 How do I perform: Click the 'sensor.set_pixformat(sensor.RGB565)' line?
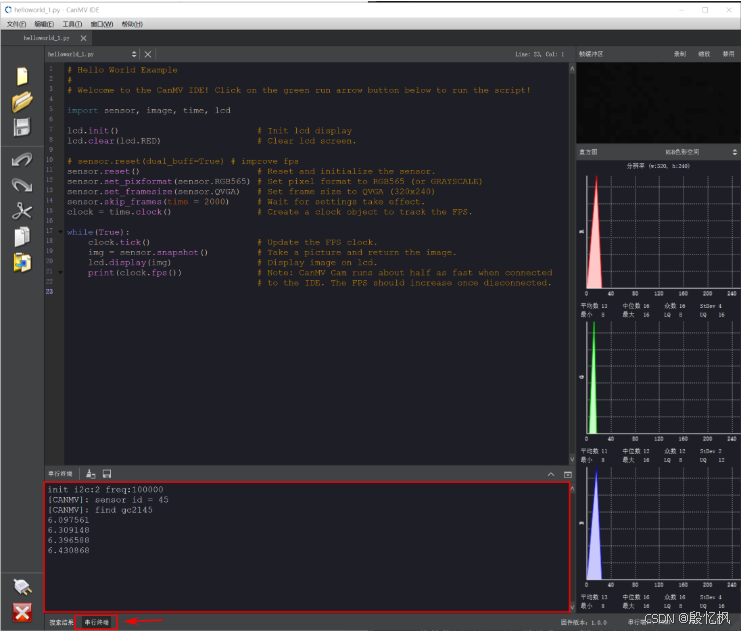[x=158, y=181]
